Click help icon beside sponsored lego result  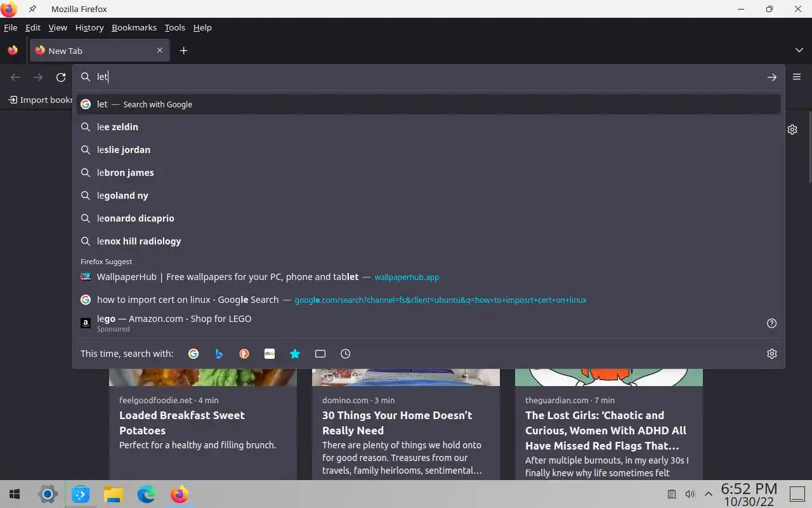pos(772,323)
